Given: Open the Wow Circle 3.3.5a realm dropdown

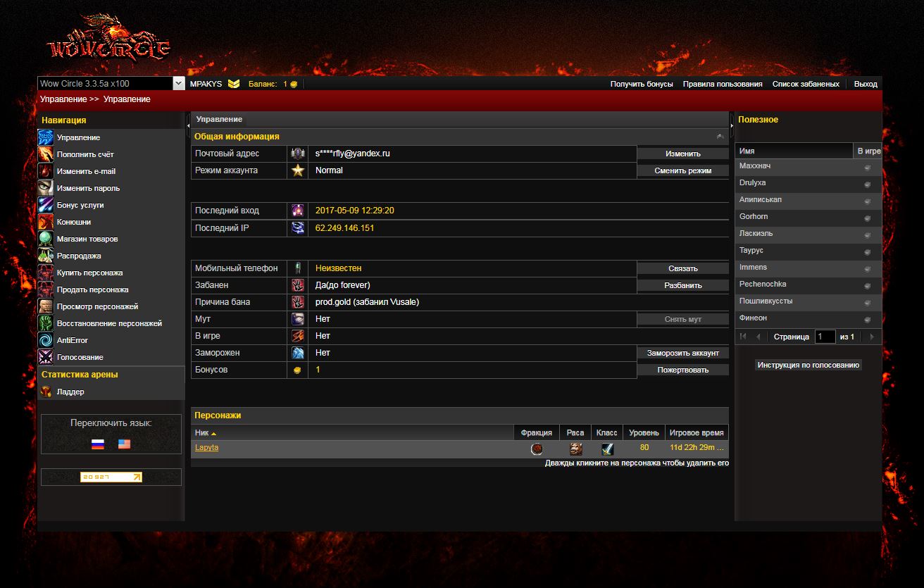Looking at the screenshot, I should [x=178, y=84].
